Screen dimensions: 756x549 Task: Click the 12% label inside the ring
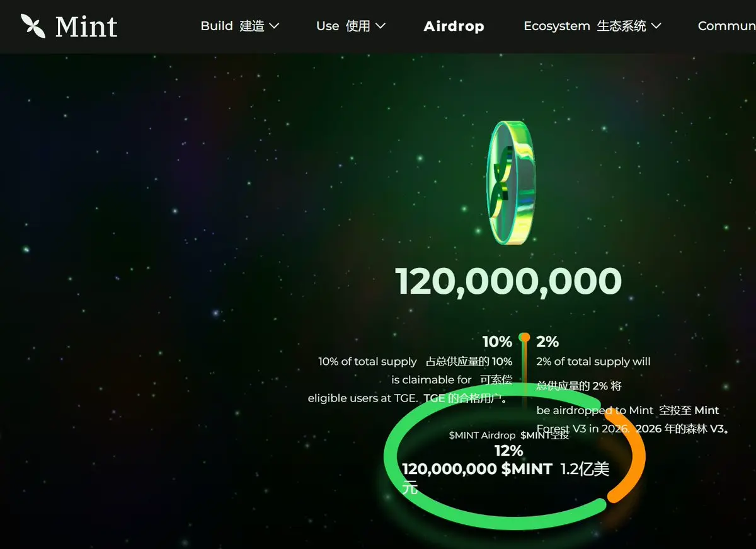point(509,451)
